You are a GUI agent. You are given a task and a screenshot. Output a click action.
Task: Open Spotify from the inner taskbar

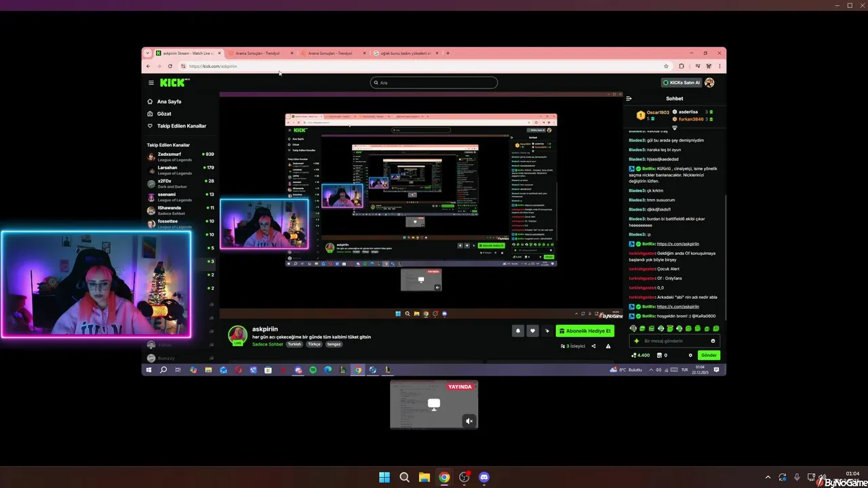click(x=313, y=370)
